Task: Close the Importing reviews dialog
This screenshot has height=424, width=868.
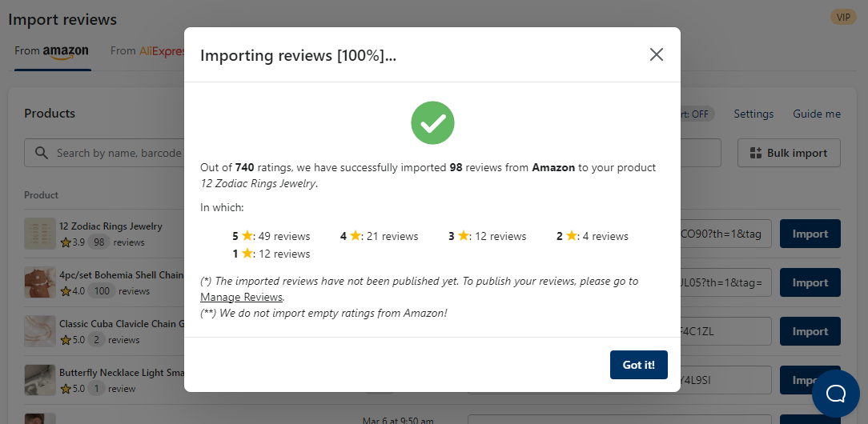Action: click(x=657, y=54)
